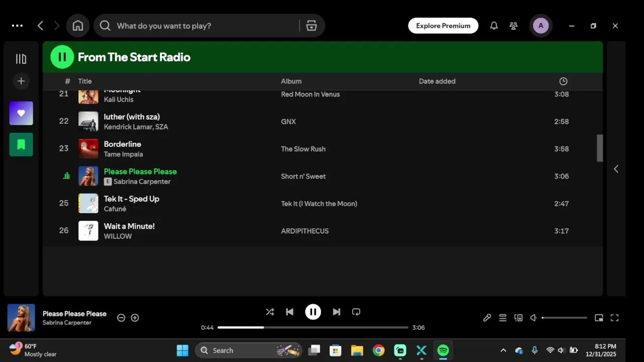Image resolution: width=644 pixels, height=362 pixels.
Task: Adjust the volume slider
Action: (565, 318)
